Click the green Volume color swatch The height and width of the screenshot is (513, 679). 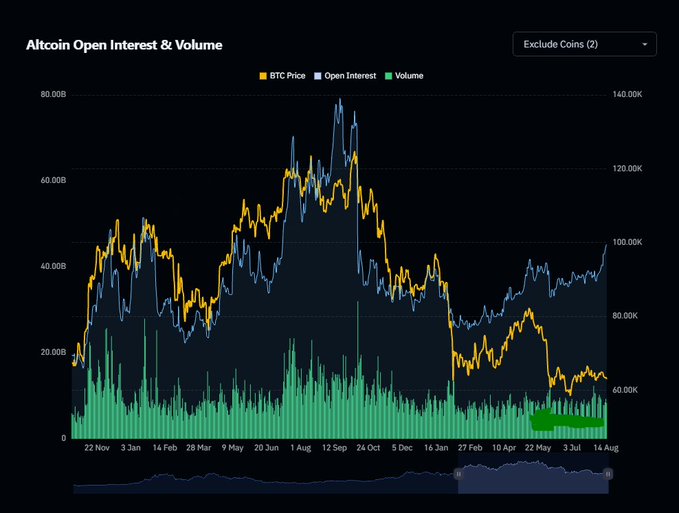(x=388, y=76)
